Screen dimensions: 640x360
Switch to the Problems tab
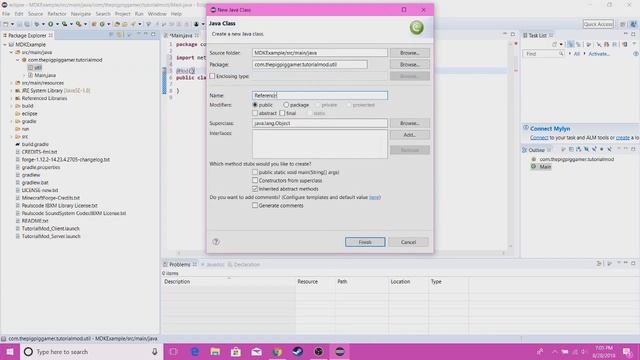pos(180,264)
